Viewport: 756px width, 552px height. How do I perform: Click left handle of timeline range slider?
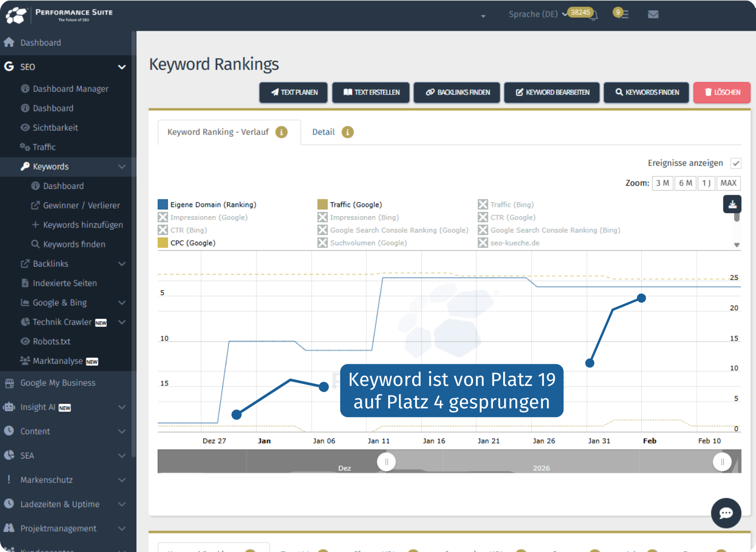pos(386,462)
